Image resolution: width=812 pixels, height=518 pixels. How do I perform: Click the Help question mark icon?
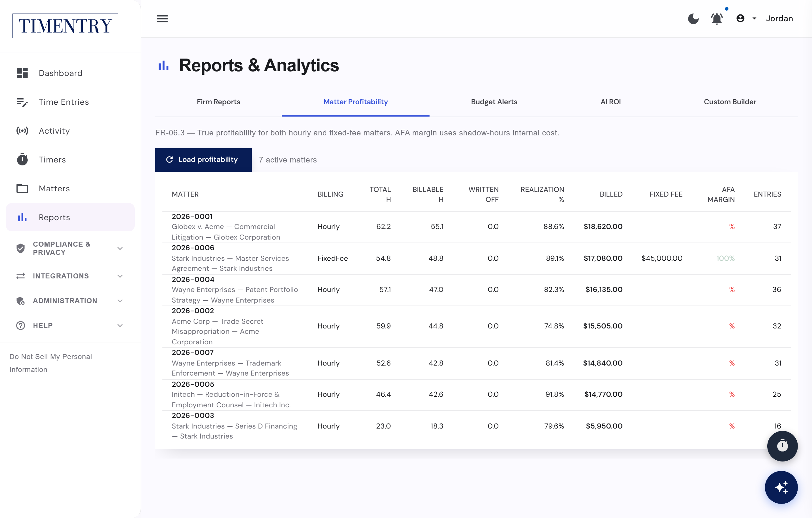pos(21,326)
